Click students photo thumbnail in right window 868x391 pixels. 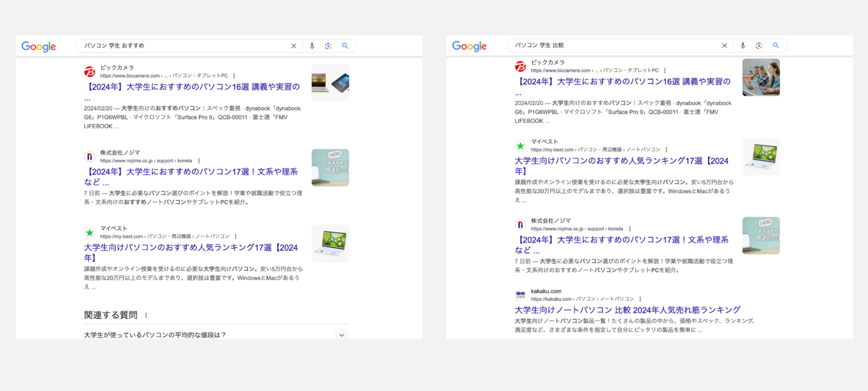pos(761,77)
